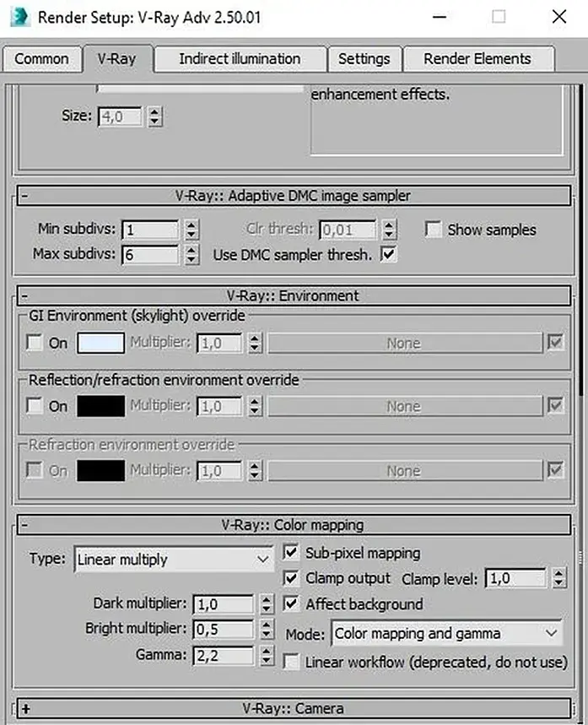Click Refraction environment map None button
The image size is (588, 725).
point(404,471)
